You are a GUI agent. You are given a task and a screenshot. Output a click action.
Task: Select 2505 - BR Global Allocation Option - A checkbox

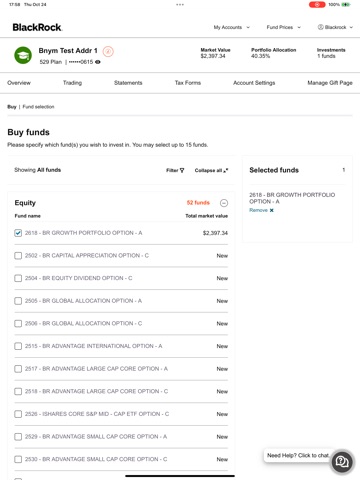coord(18,301)
